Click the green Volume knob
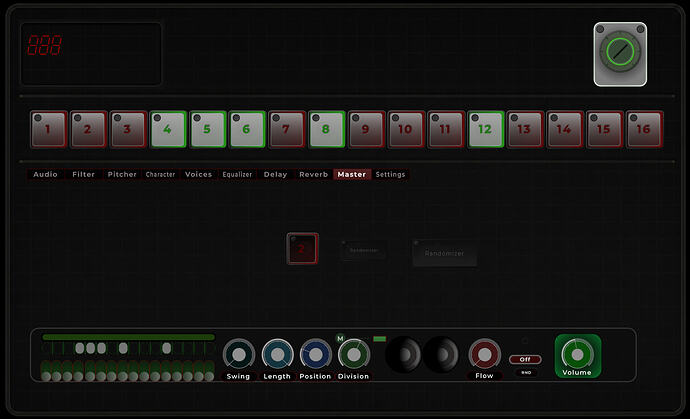The height and width of the screenshot is (419, 690). click(x=577, y=354)
